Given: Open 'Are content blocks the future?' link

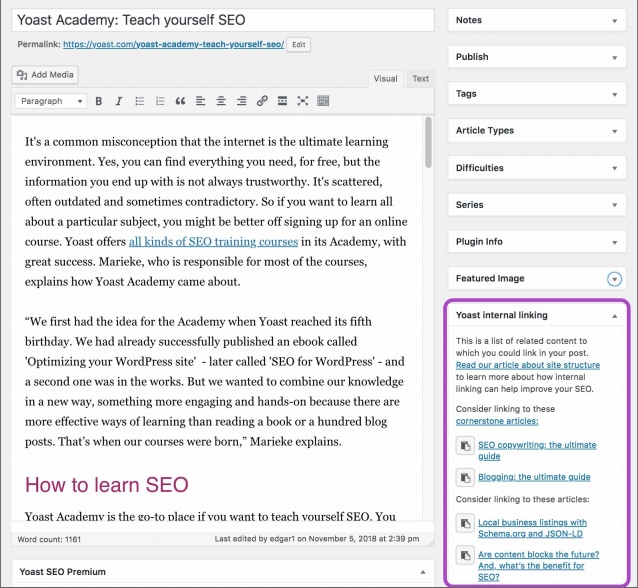Looking at the screenshot, I should click(x=538, y=566).
